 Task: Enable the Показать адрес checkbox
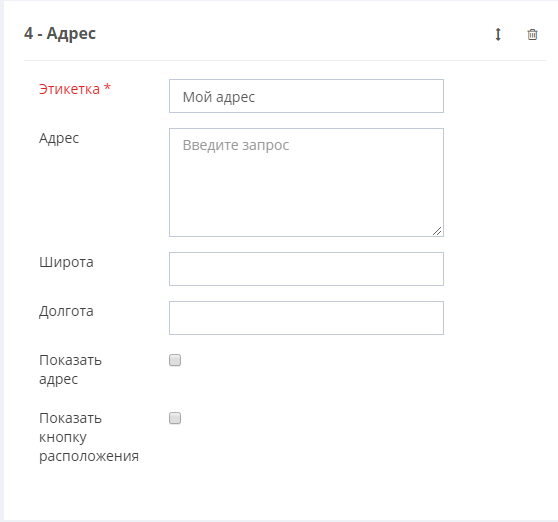point(175,360)
